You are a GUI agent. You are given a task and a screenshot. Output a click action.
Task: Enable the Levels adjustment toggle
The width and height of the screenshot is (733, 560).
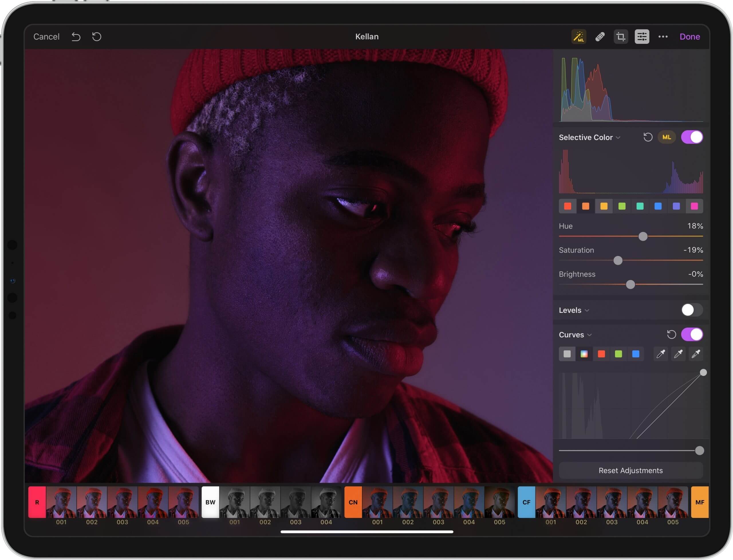692,310
